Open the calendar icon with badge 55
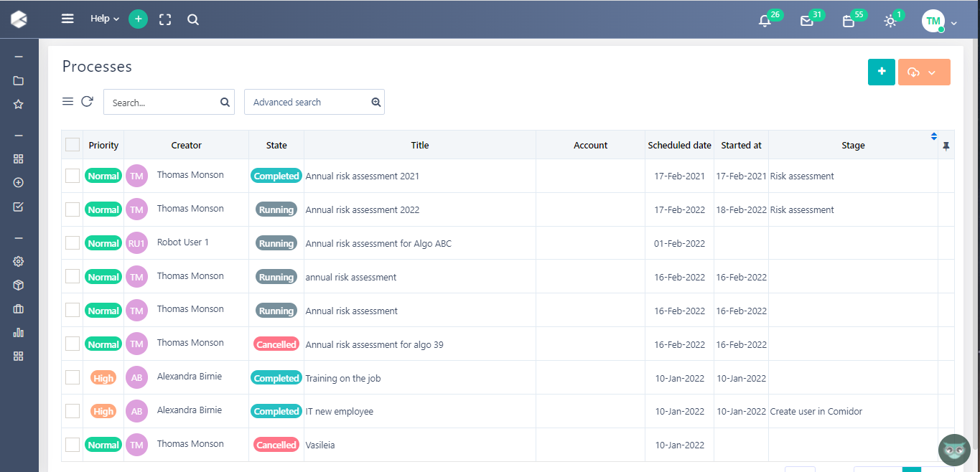This screenshot has height=472, width=980. (848, 21)
